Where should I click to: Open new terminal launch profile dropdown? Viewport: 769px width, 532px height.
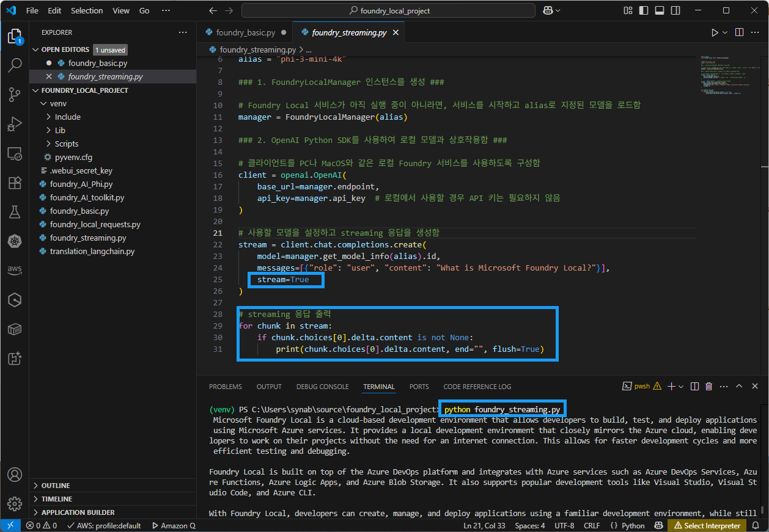pos(681,386)
